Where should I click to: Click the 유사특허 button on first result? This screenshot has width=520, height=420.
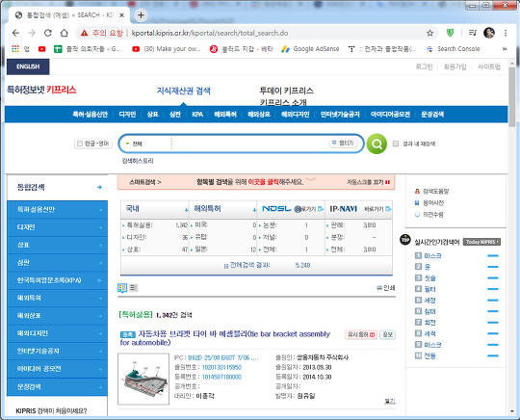361,334
